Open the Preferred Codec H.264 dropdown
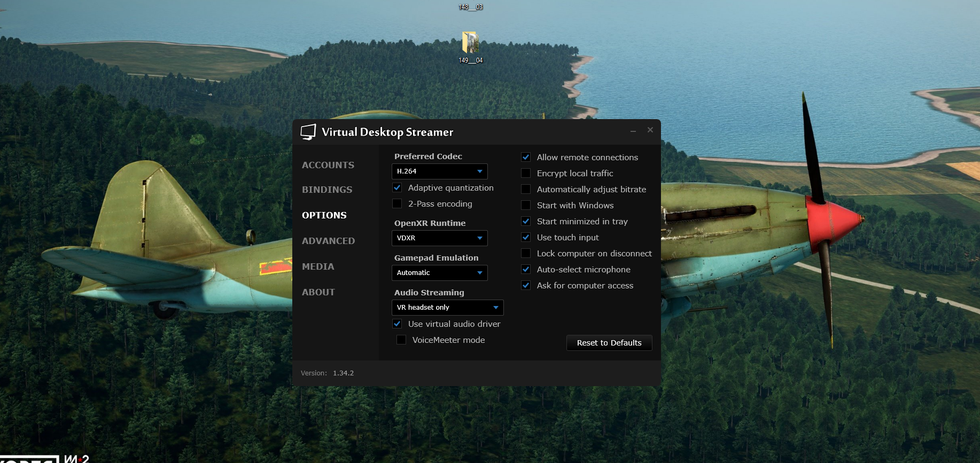 440,171
